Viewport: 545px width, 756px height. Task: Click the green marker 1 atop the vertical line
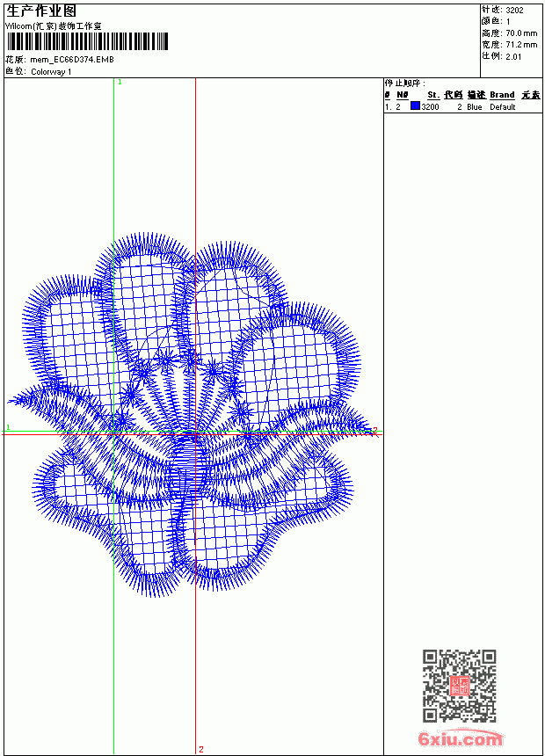coord(120,83)
